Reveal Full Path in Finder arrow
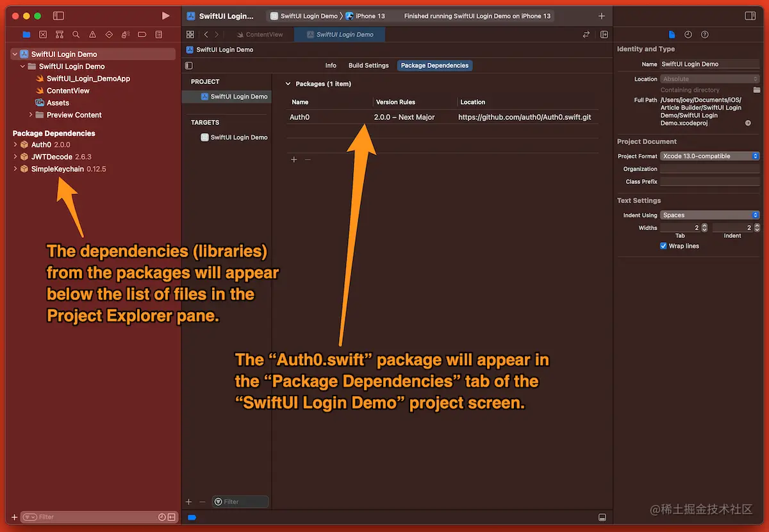Screen dimensions: 769x532 748,123
